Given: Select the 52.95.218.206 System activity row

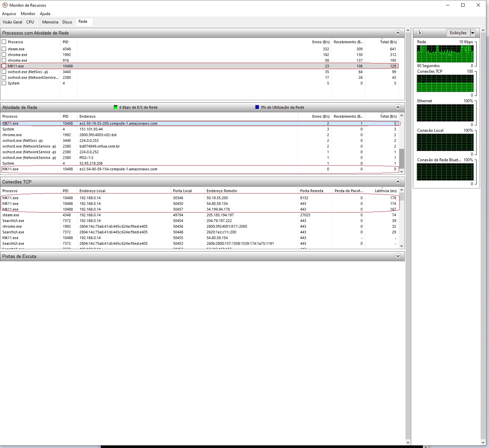Looking at the screenshot, I should point(200,163).
